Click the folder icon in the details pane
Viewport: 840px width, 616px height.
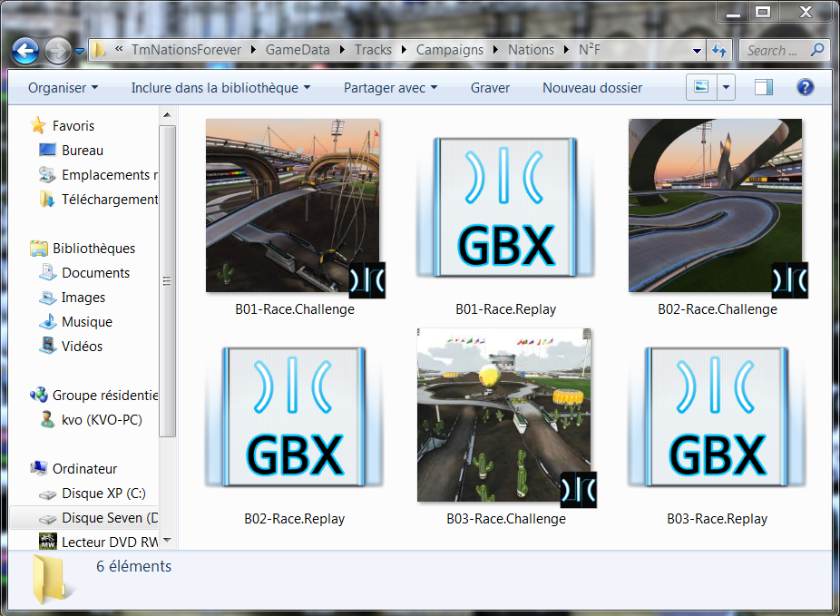pyautogui.click(x=52, y=582)
